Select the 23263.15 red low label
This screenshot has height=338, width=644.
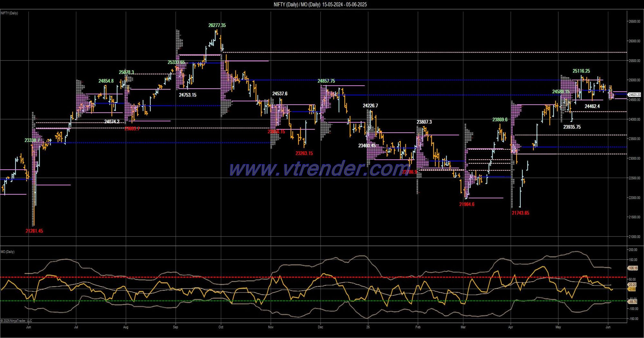pyautogui.click(x=304, y=153)
